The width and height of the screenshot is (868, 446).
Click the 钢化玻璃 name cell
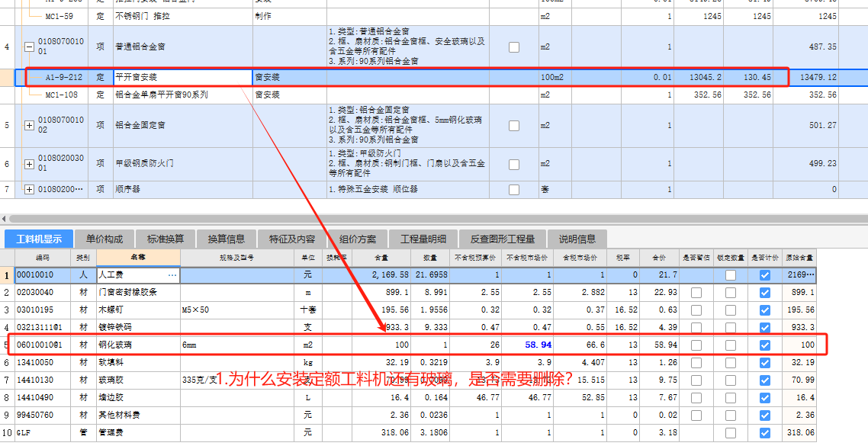[138, 345]
